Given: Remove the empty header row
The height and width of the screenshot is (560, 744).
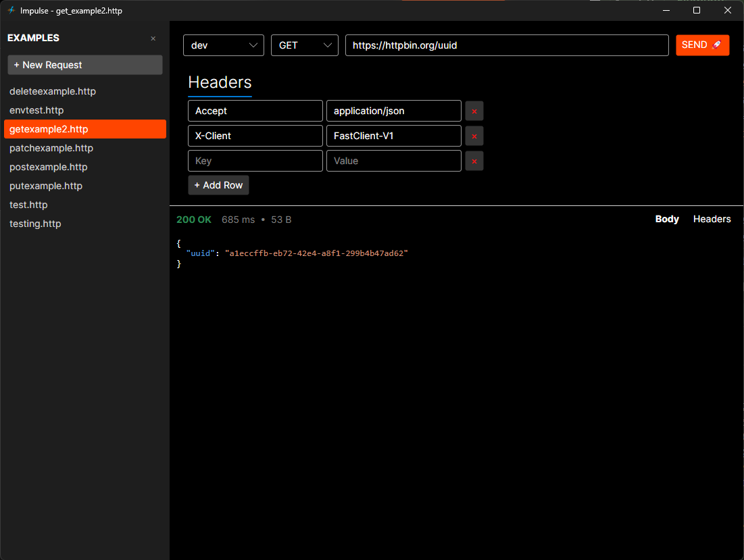Looking at the screenshot, I should 474,161.
